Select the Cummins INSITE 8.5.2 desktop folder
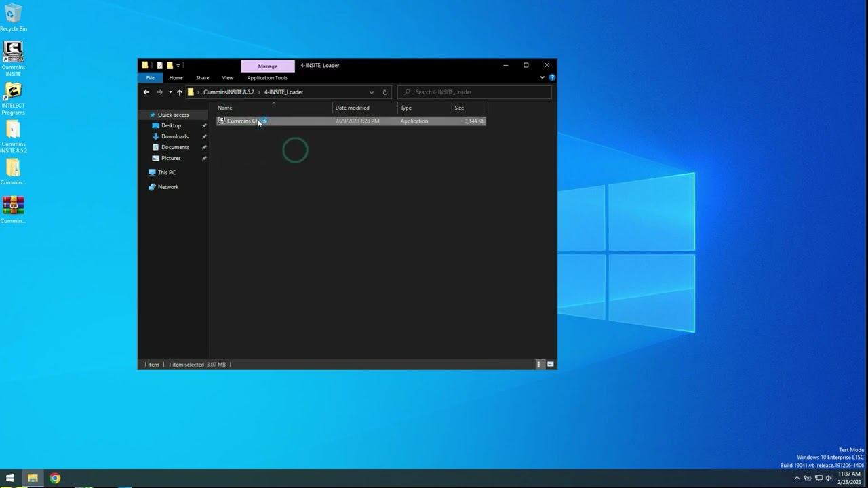This screenshot has width=868, height=488. click(x=13, y=137)
